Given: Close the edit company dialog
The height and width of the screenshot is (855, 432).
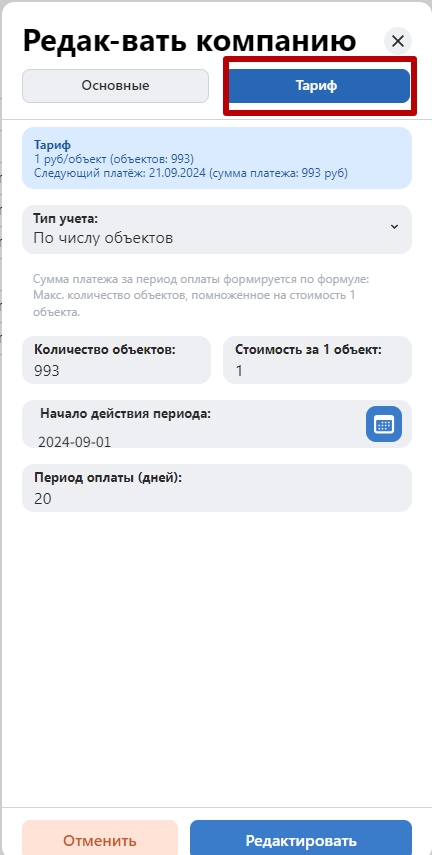Looking at the screenshot, I should click(x=398, y=41).
